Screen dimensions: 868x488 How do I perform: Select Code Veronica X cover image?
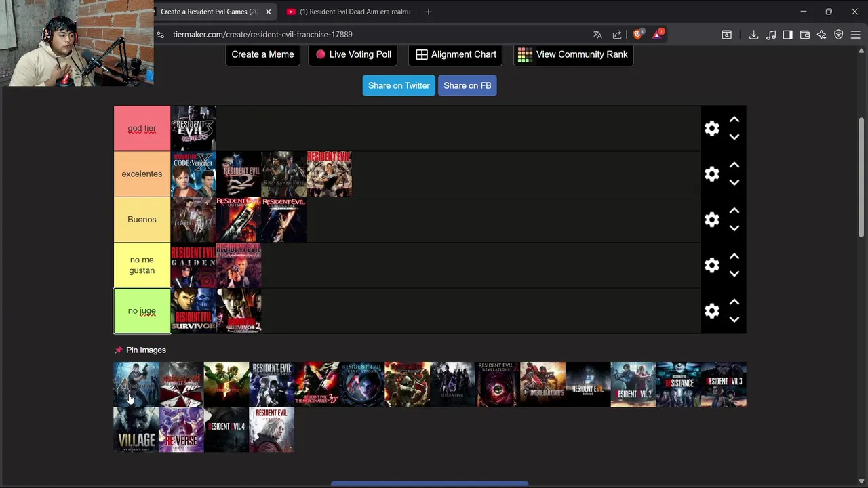click(x=193, y=174)
